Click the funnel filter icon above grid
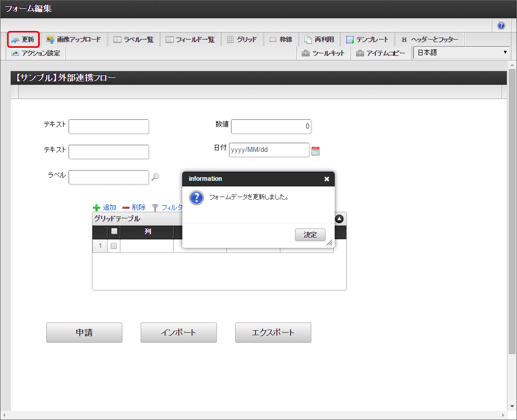Viewport: 517px width, 420px height. [x=155, y=208]
